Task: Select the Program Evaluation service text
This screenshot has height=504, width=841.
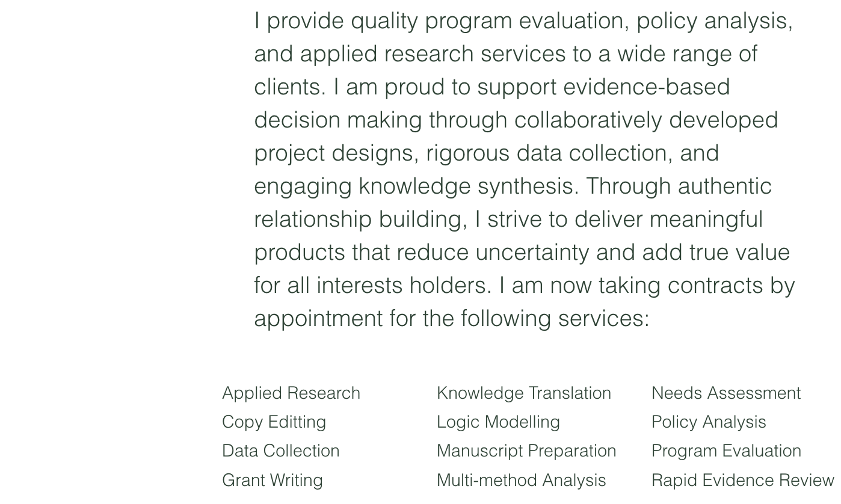Action: tap(726, 451)
